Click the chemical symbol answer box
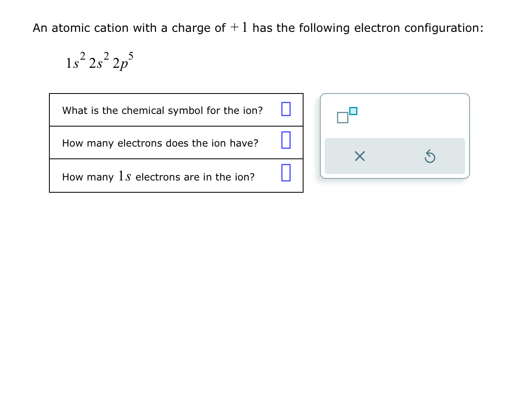Viewport: 532px width, 394px height. tap(286, 109)
